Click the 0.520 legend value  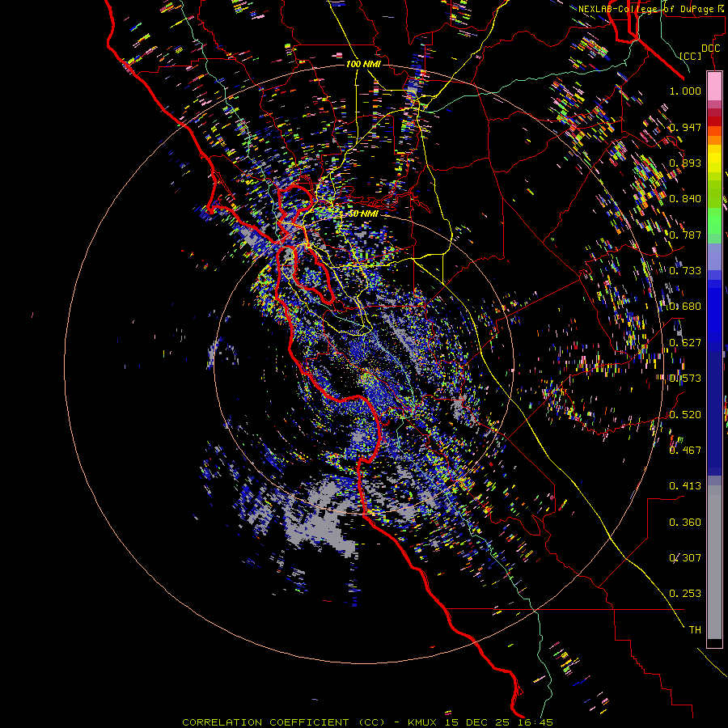point(685,415)
